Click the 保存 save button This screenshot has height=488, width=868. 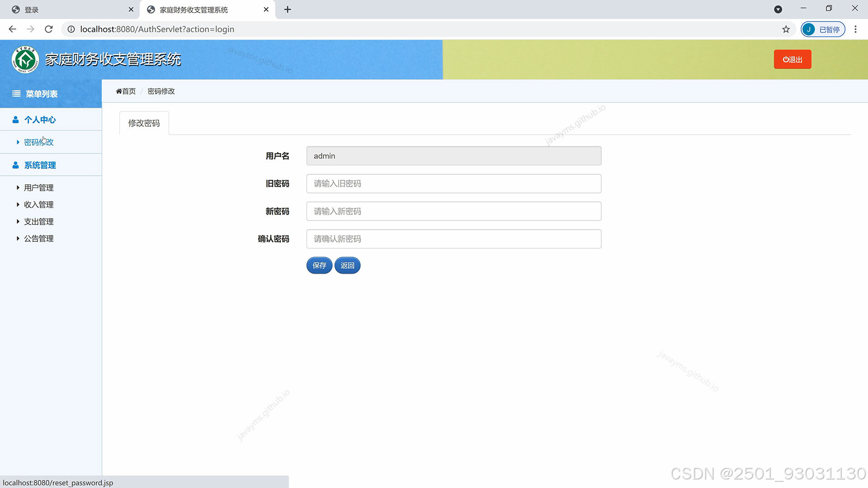pyautogui.click(x=319, y=265)
